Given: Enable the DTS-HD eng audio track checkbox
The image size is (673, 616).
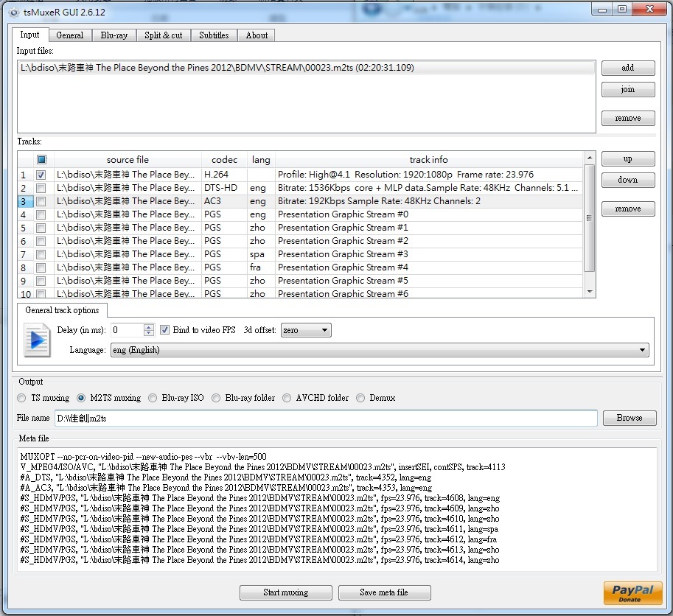Looking at the screenshot, I should 41,188.
